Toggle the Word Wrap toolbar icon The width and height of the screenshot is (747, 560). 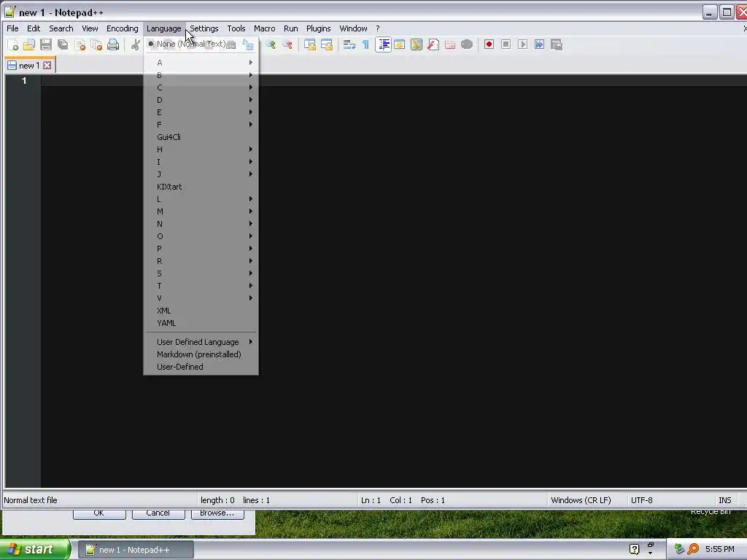[349, 44]
